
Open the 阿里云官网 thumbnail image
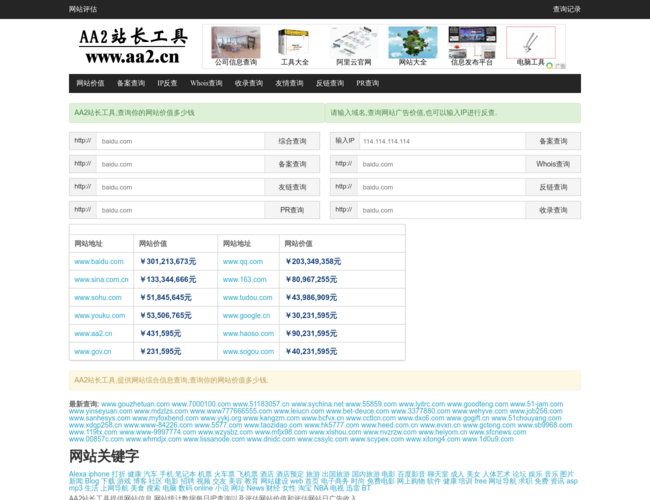click(x=354, y=42)
